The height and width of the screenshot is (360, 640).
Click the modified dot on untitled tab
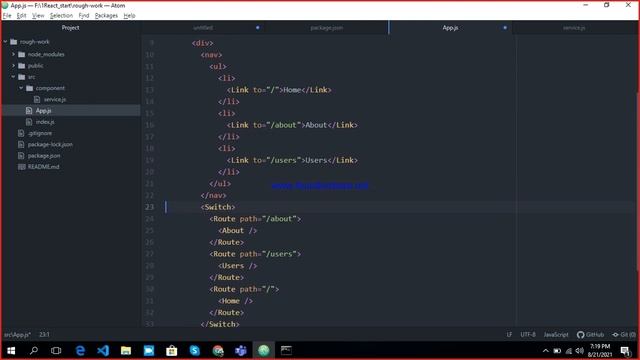pos(258,28)
